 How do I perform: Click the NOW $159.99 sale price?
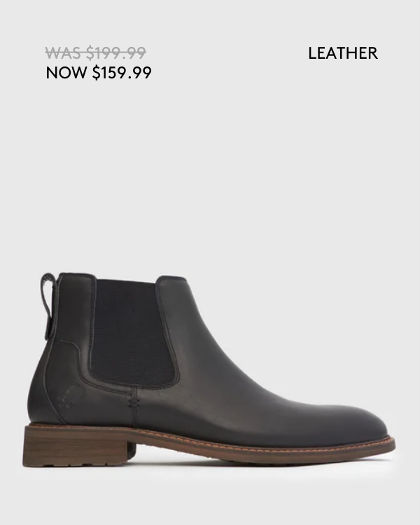click(99, 73)
